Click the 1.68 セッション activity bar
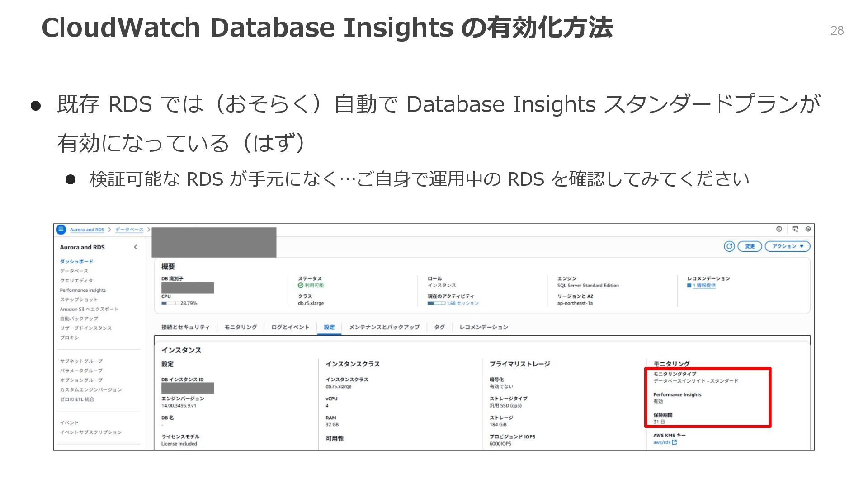Screen dimensions: 868x488 (x=437, y=303)
